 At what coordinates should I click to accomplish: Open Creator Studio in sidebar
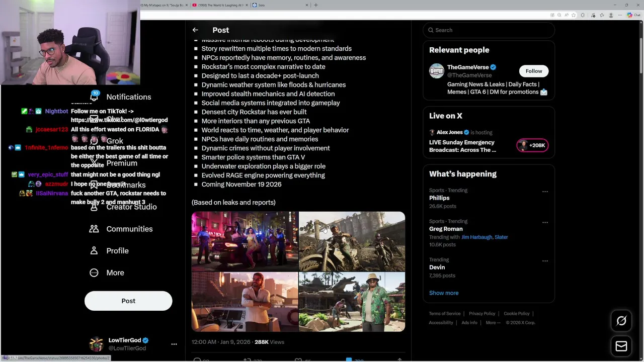click(x=131, y=207)
